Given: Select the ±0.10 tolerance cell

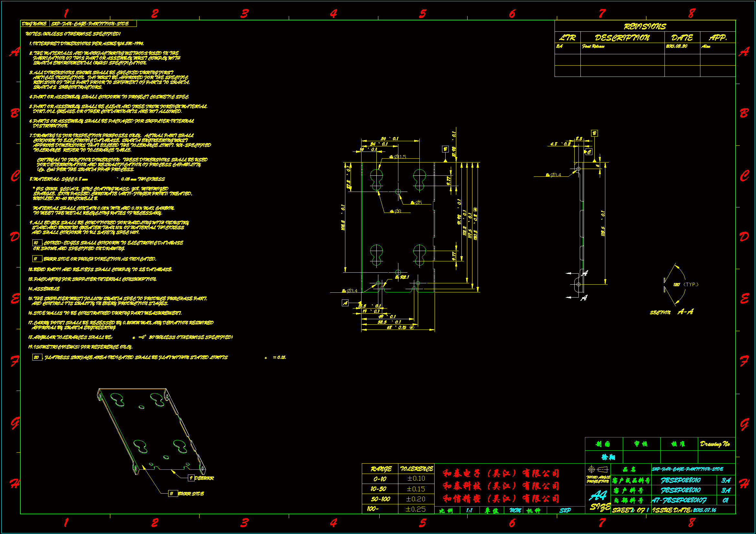Looking at the screenshot, I should point(416,479).
